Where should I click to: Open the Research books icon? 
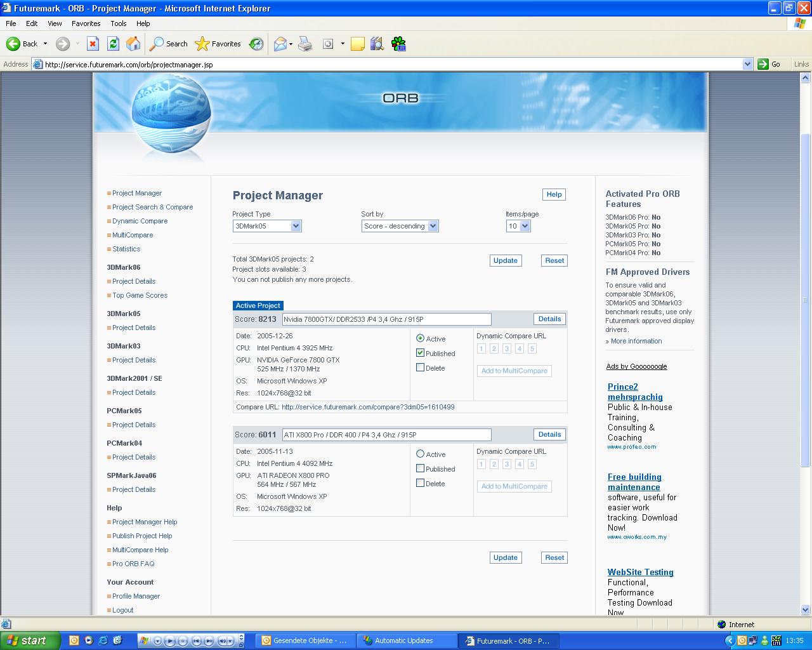[377, 44]
